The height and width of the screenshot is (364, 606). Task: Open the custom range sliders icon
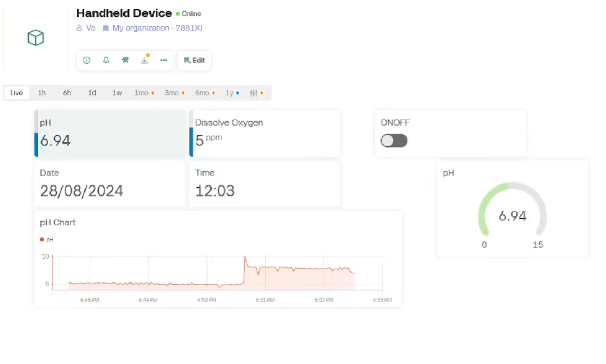pos(256,93)
